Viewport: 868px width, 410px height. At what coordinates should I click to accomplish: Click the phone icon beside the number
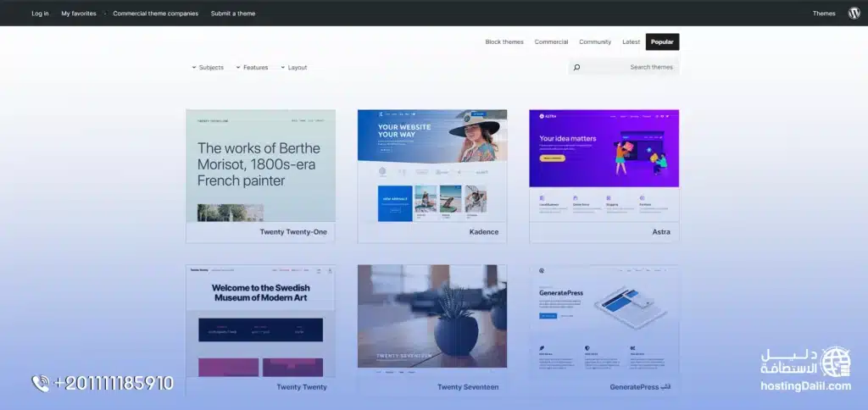pos(41,384)
